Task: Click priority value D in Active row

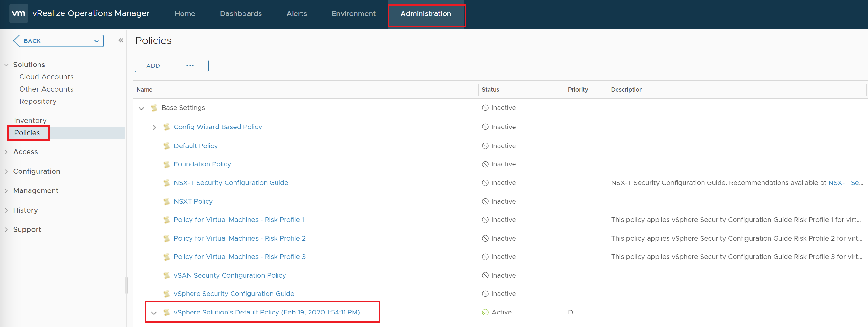Action: tap(570, 313)
